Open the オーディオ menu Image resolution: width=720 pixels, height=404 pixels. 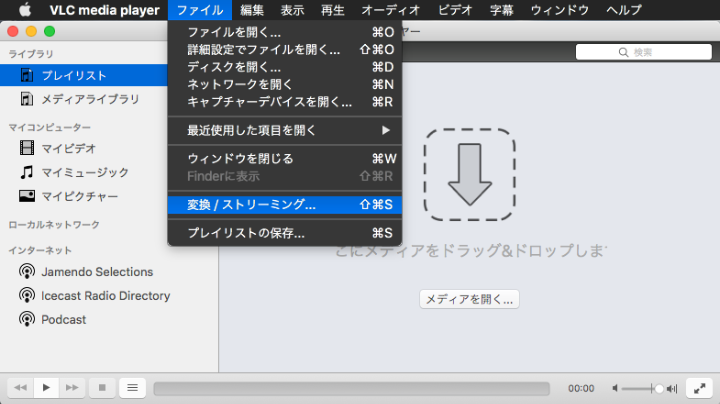(391, 10)
